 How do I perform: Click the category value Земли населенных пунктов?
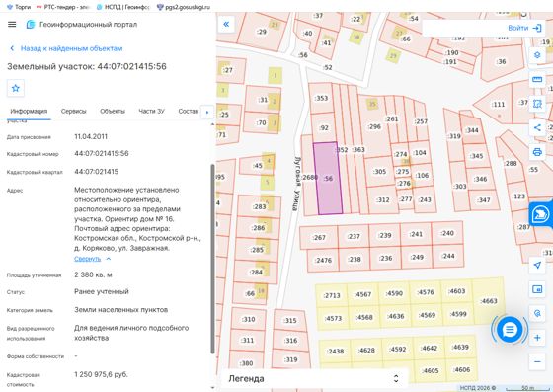[x=120, y=310]
